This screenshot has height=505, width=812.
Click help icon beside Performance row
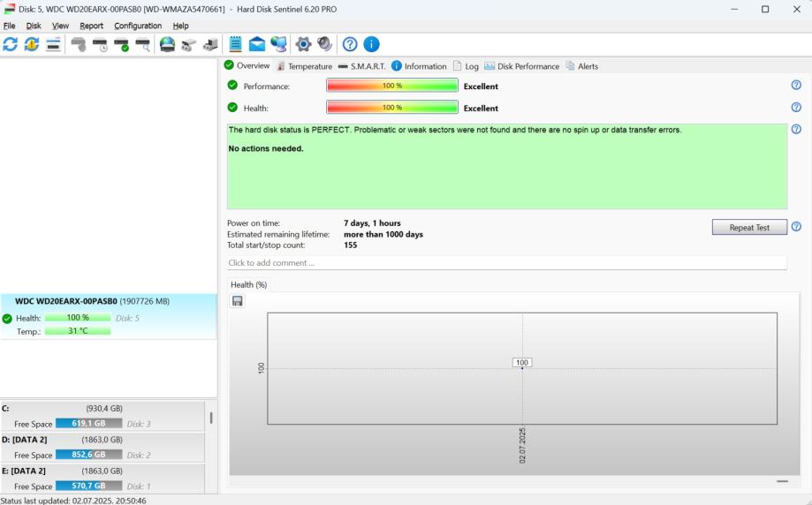[796, 85]
